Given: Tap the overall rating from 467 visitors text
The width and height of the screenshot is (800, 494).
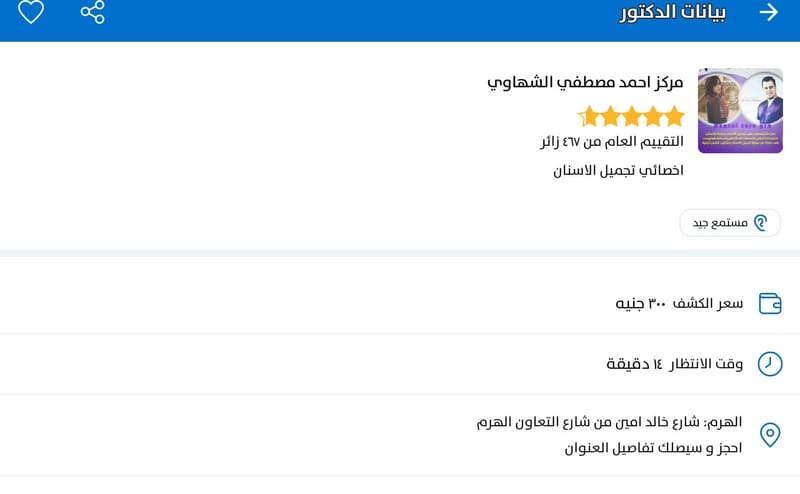Looking at the screenshot, I should pyautogui.click(x=612, y=142).
